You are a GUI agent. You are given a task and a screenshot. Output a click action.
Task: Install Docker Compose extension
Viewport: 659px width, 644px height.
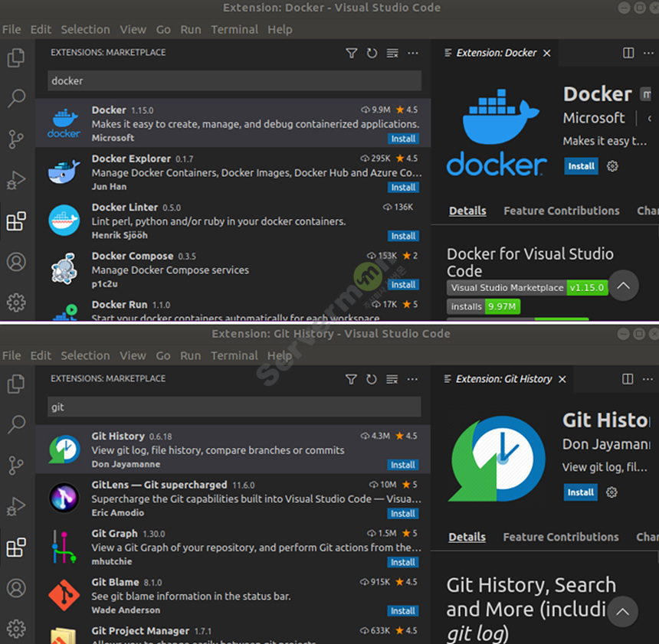click(x=403, y=285)
